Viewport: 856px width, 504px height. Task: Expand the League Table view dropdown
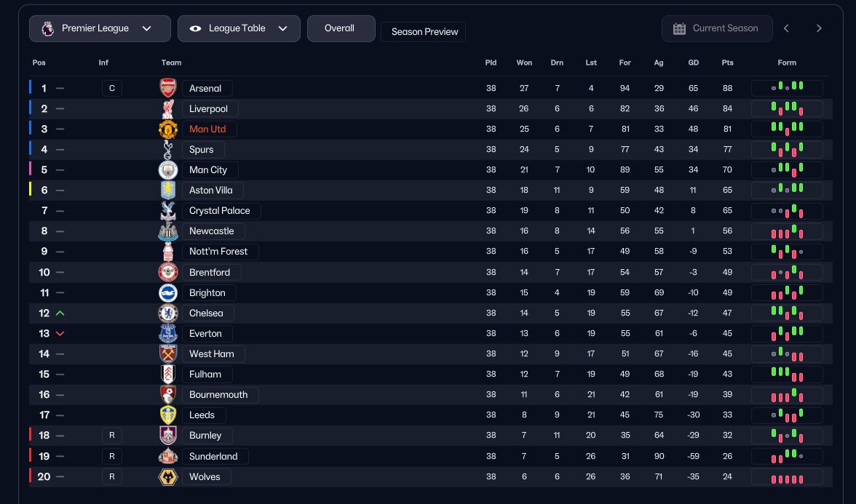239,28
